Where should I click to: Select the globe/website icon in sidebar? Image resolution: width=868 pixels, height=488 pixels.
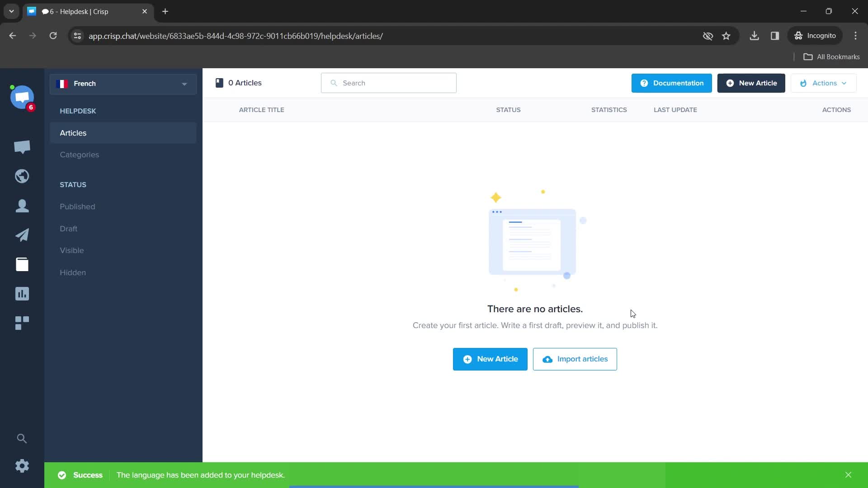pos(22,176)
